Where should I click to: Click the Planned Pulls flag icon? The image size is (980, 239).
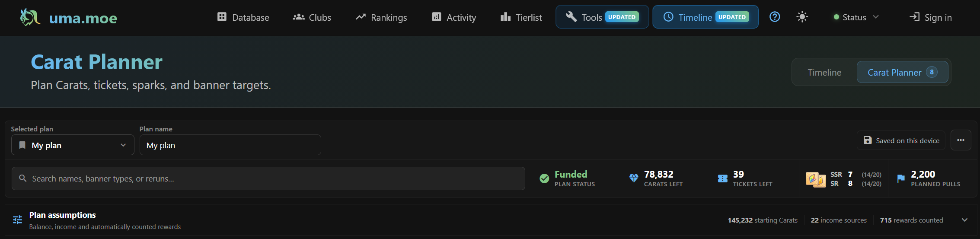(x=901, y=178)
